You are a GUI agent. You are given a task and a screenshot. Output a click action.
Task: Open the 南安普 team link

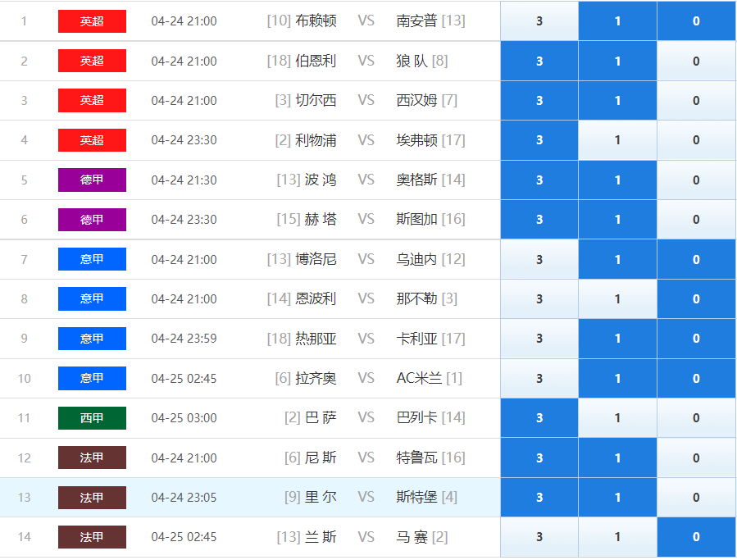point(416,20)
